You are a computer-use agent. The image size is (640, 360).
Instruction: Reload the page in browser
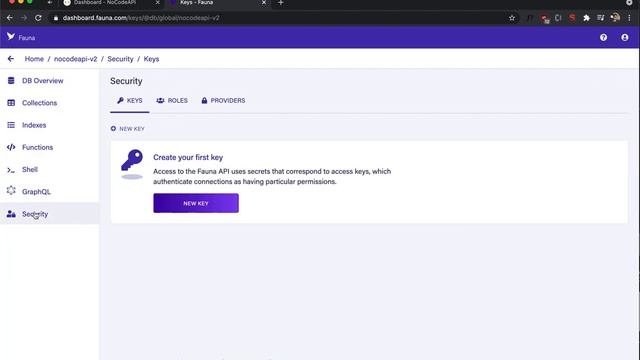pos(38,18)
